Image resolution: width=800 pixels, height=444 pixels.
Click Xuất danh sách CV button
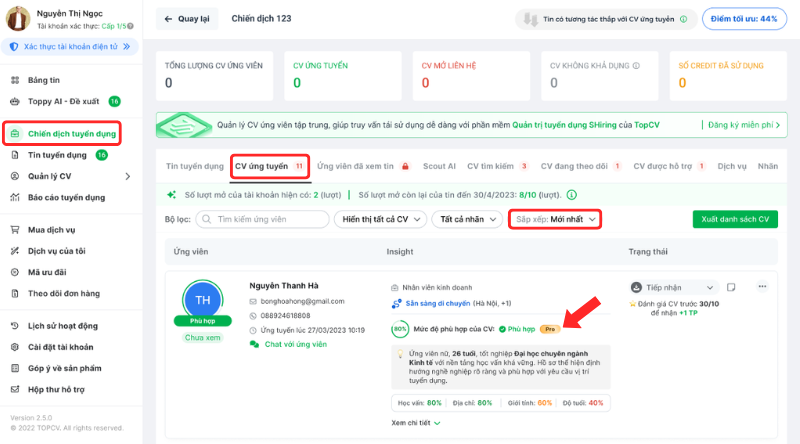pyautogui.click(x=735, y=219)
